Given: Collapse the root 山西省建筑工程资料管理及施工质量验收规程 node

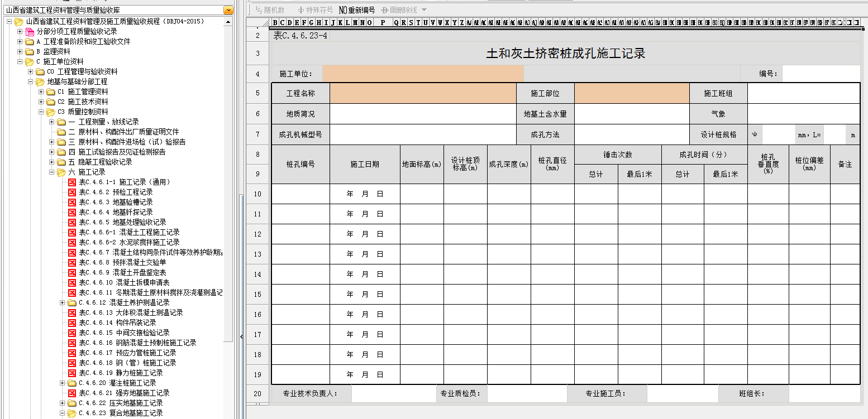Looking at the screenshot, I should [x=9, y=21].
